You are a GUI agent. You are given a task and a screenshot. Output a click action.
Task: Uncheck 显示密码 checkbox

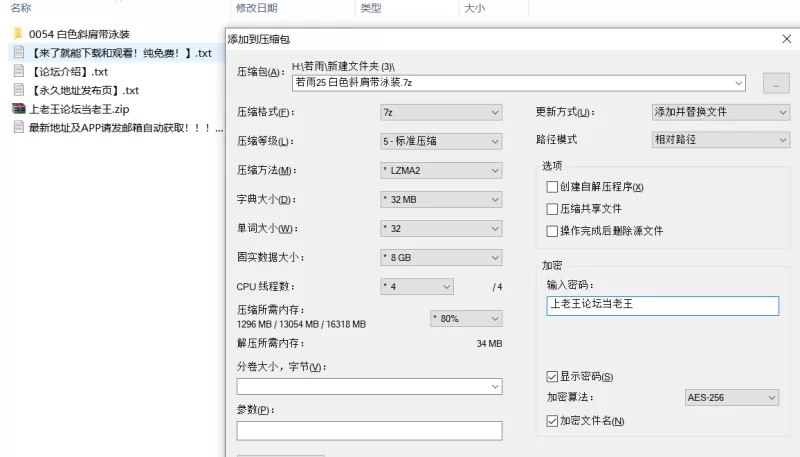tap(552, 377)
